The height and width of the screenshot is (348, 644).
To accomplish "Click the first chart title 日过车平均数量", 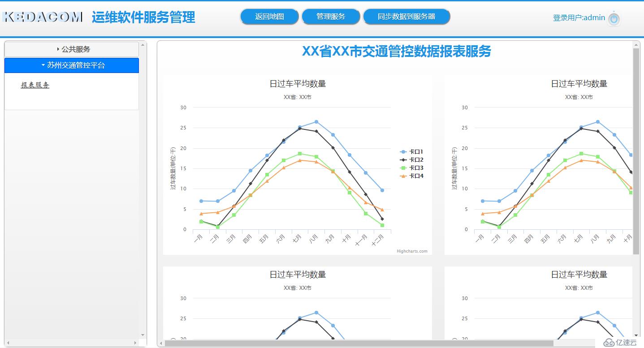I will [x=298, y=84].
